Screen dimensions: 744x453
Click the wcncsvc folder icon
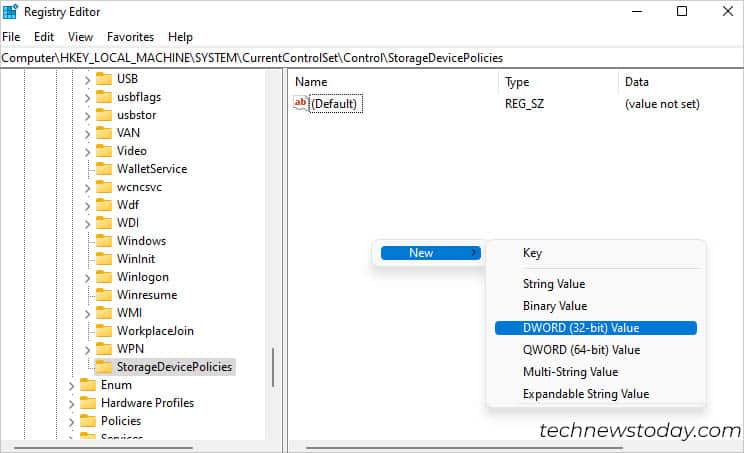point(104,187)
